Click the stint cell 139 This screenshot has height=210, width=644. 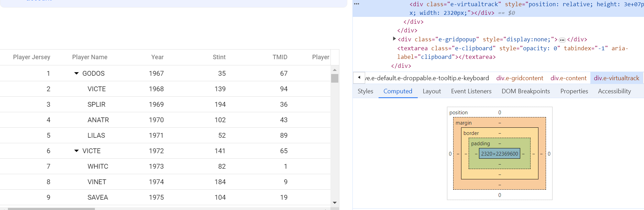220,89
